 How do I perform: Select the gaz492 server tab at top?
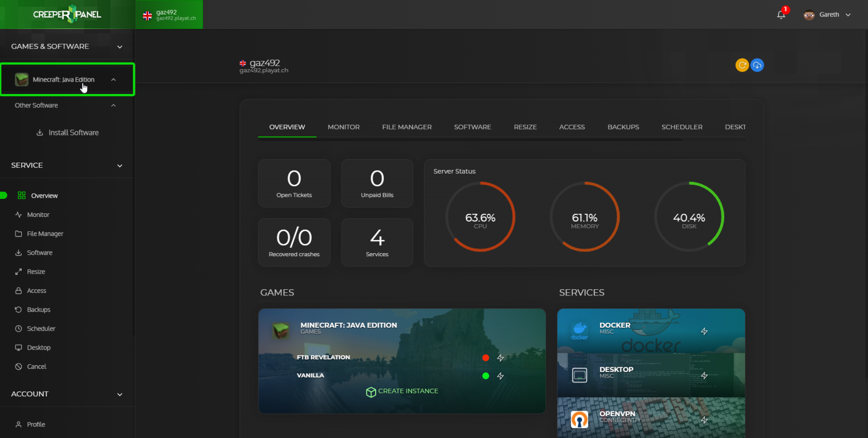(169, 14)
